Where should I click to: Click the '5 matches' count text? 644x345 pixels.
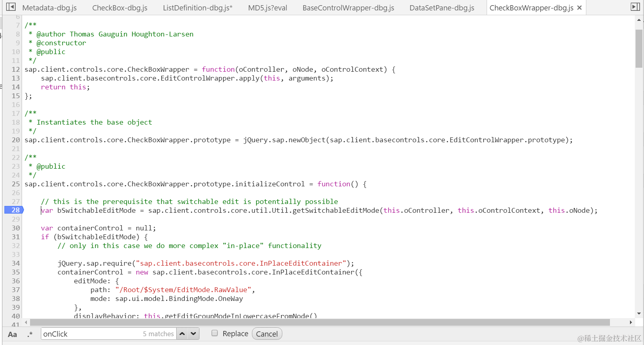(x=158, y=334)
